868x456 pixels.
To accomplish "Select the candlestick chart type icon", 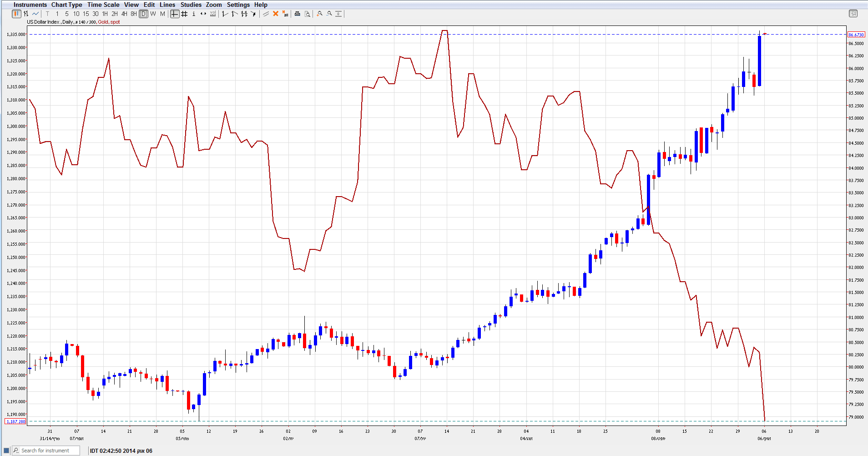I will [16, 14].
